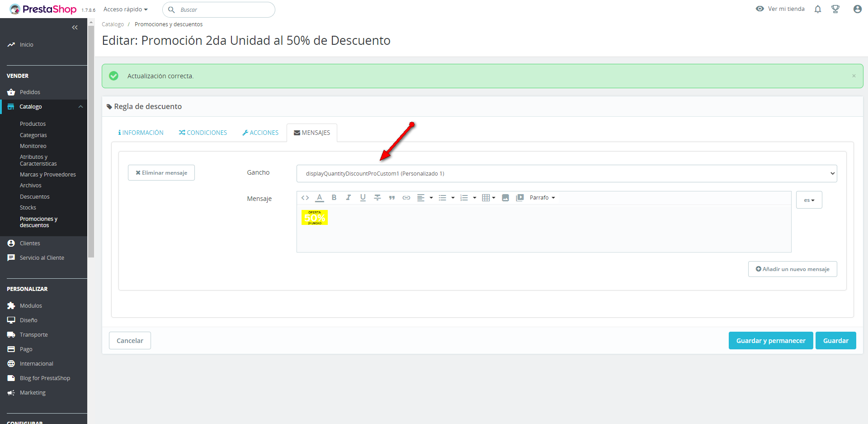Open bullet list style dropdown arrow
The height and width of the screenshot is (424, 868).
point(453,198)
